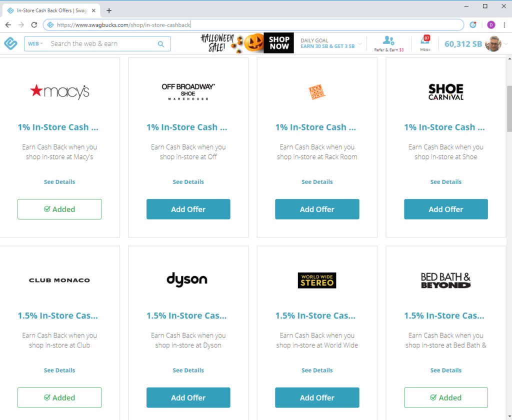Open the In-Store Cash Back Offers browser tab
The height and width of the screenshot is (420, 512).
[x=51, y=11]
